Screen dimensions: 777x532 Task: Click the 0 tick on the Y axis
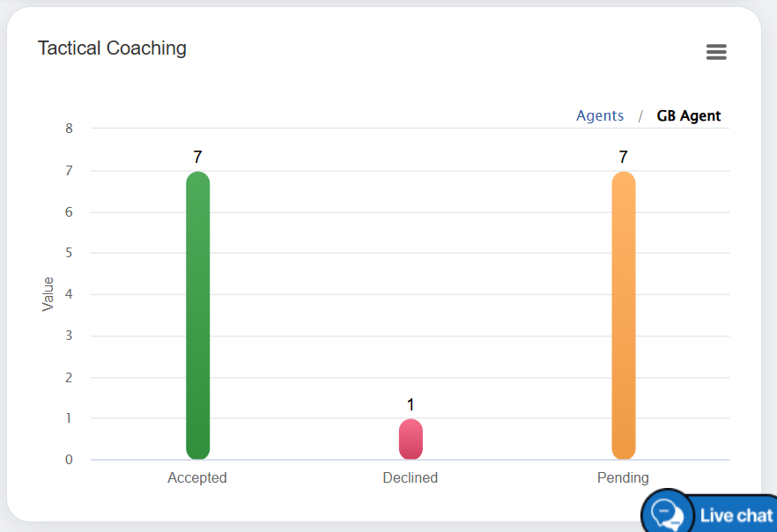pyautogui.click(x=70, y=460)
